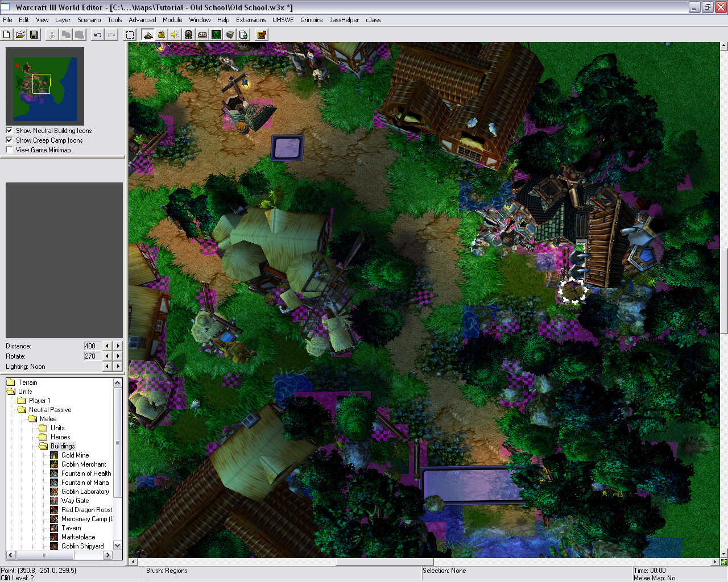Click 'Brush: Regions' in the status bar
The height and width of the screenshot is (582, 728).
(167, 571)
